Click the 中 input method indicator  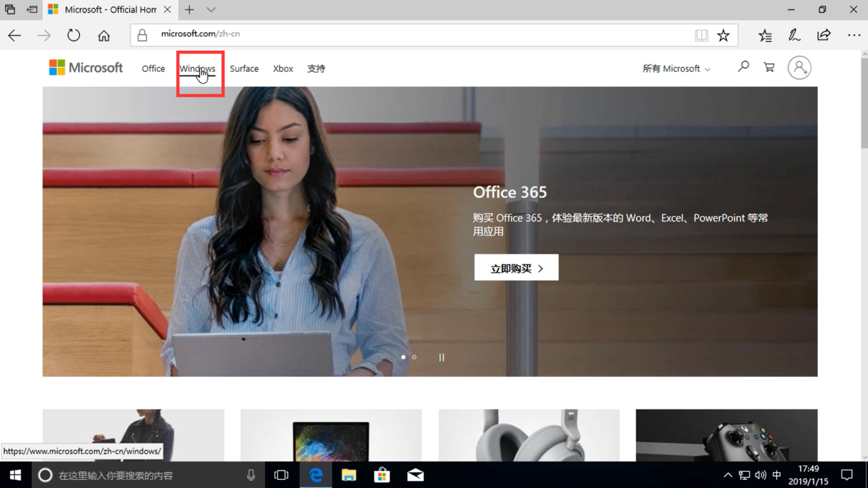click(776, 475)
